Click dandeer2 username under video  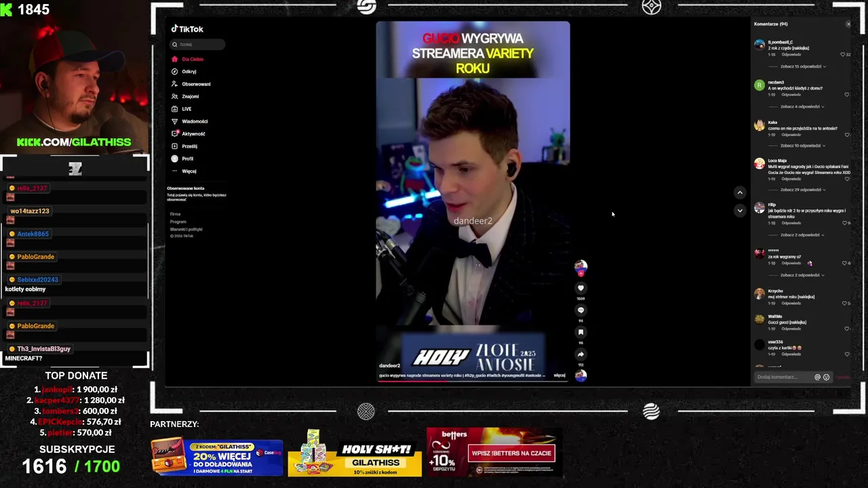389,366
